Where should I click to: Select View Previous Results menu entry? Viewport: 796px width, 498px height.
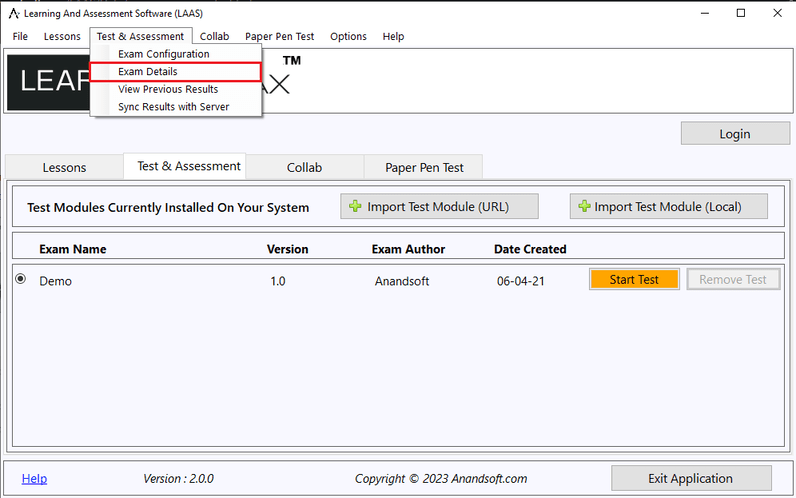(x=167, y=89)
